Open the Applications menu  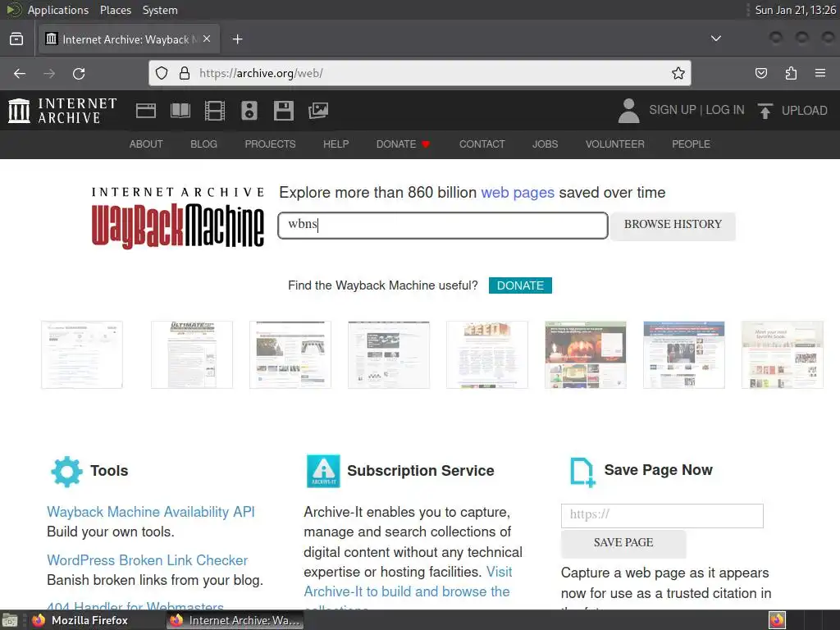coord(58,10)
